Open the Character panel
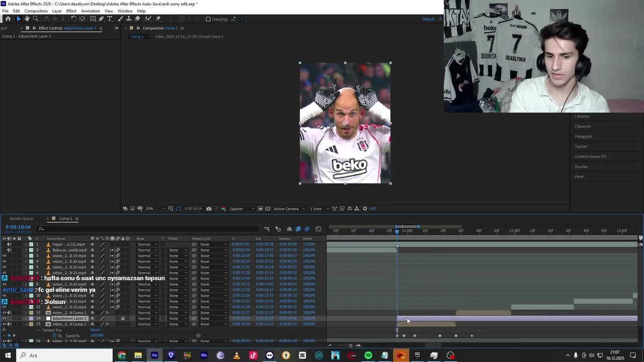 click(583, 126)
